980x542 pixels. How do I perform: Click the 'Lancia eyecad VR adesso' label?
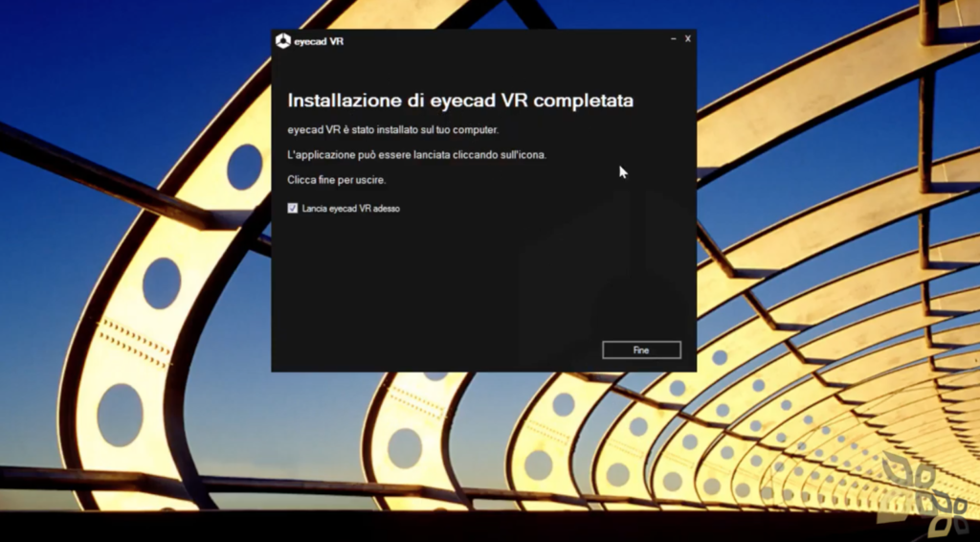coord(350,209)
